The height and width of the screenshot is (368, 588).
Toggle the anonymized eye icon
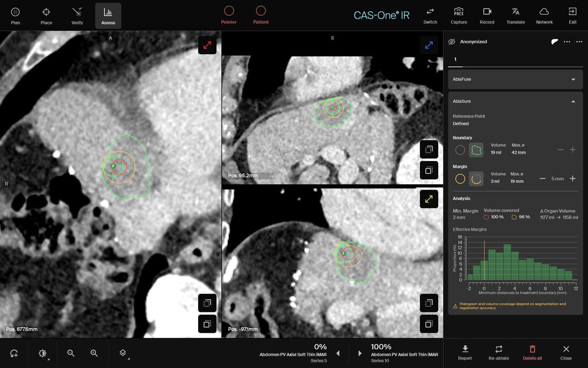pos(452,42)
